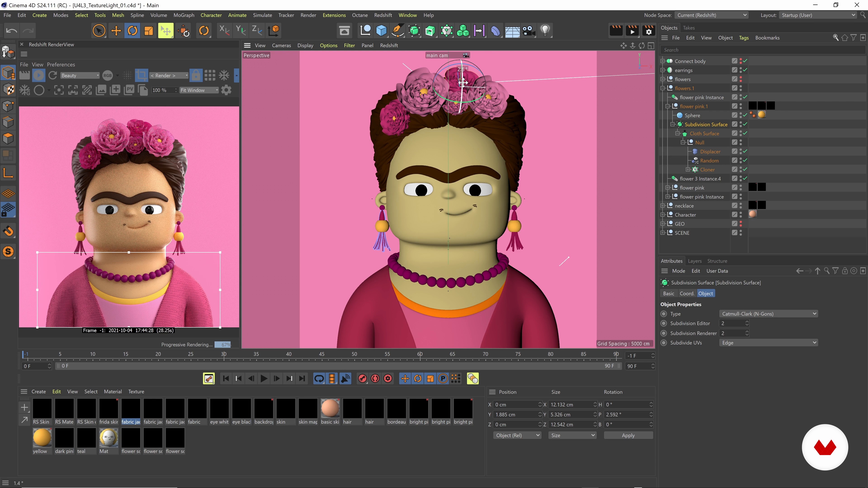Open the Simulate menu
The width and height of the screenshot is (868, 488).
click(x=262, y=15)
